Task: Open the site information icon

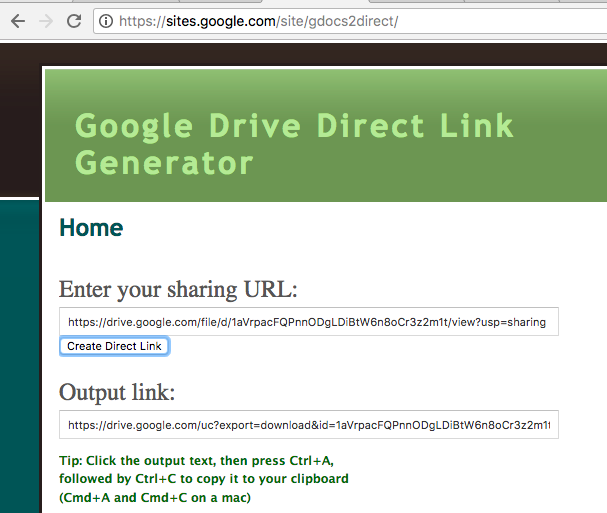Action: click(x=105, y=21)
